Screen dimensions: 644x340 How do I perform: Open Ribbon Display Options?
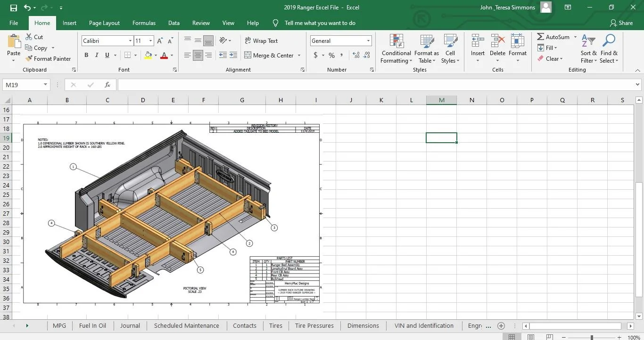568,8
